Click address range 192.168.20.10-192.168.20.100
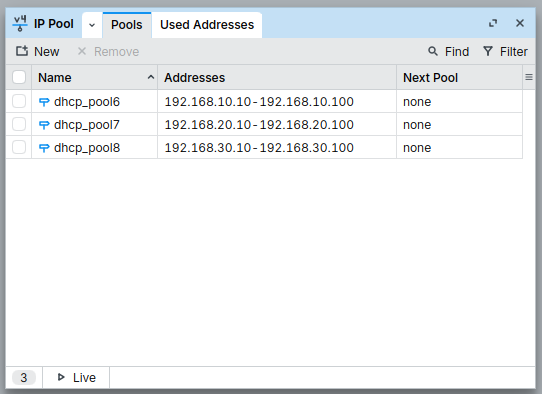 click(259, 124)
